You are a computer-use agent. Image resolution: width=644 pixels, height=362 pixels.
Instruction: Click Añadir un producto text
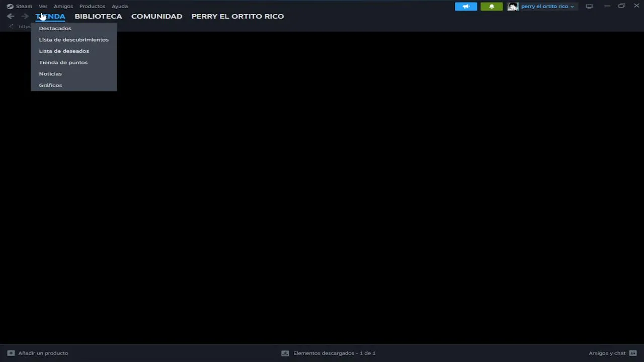(x=43, y=353)
